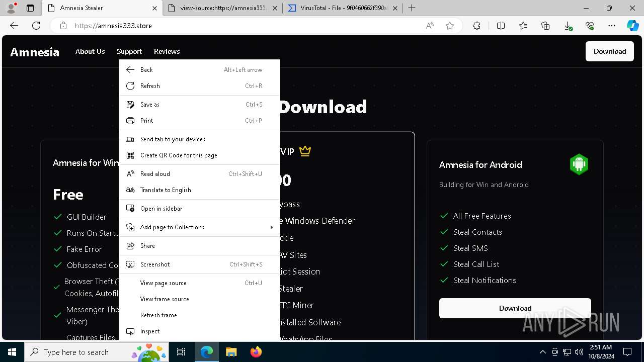This screenshot has width=644, height=362.
Task: Click the browser Back arrow button
Action: (14, 26)
